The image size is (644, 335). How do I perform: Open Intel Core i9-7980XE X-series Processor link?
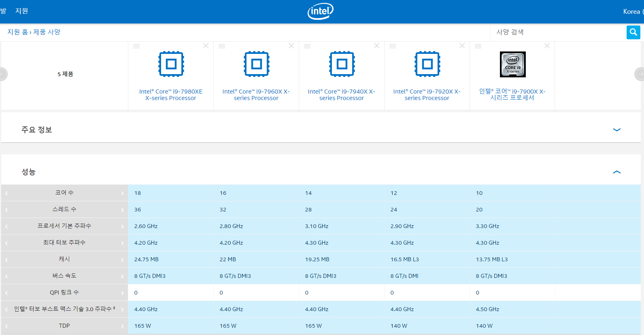(x=171, y=95)
